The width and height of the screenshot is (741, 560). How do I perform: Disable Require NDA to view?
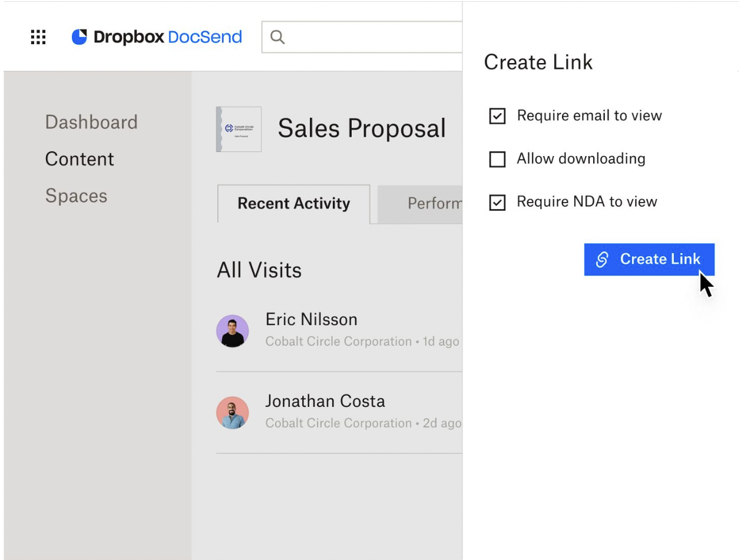497,201
